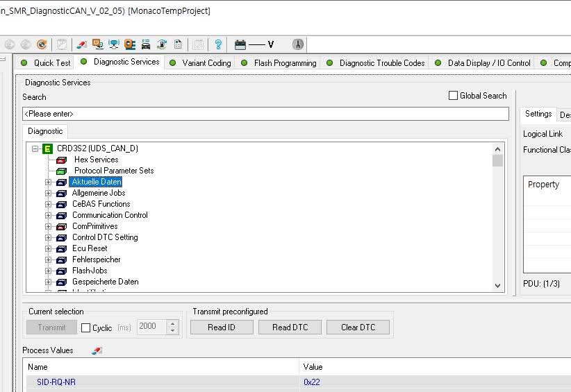Click the blue Ecu Reset folder icon
The height and width of the screenshot is (392, 571).
[62, 248]
